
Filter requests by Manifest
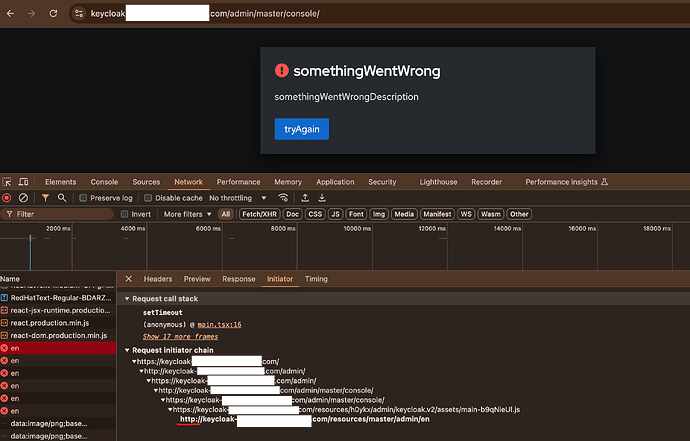coord(437,214)
